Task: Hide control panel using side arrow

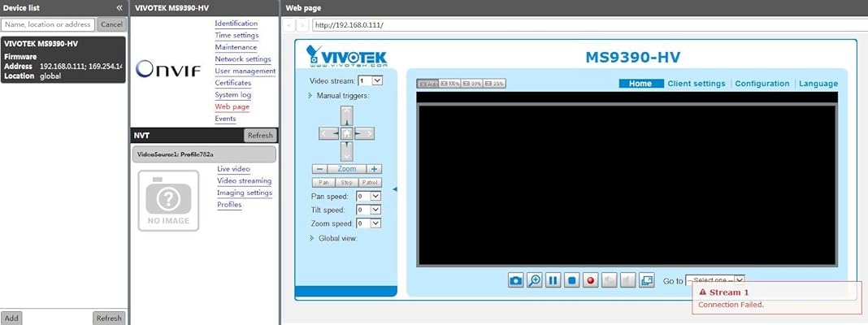Action: tap(395, 189)
